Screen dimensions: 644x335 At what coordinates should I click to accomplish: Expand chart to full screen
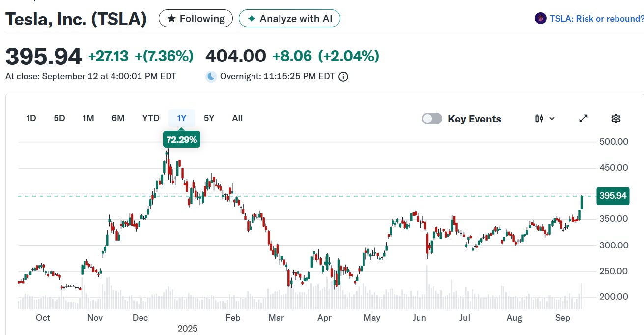point(583,119)
